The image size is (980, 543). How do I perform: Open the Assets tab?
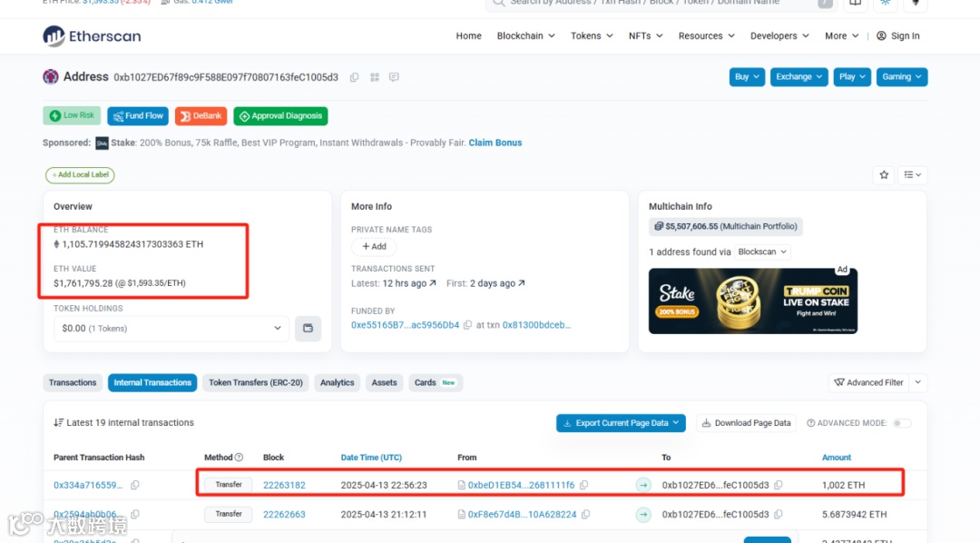pyautogui.click(x=385, y=383)
